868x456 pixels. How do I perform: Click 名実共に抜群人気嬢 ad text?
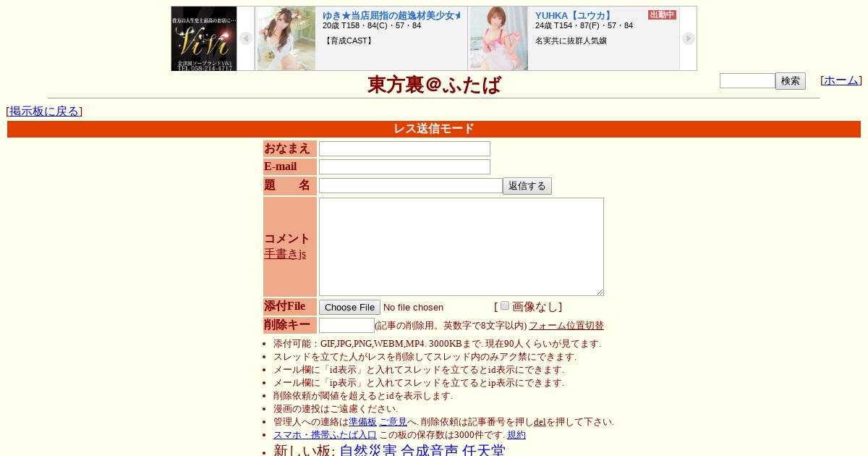571,41
